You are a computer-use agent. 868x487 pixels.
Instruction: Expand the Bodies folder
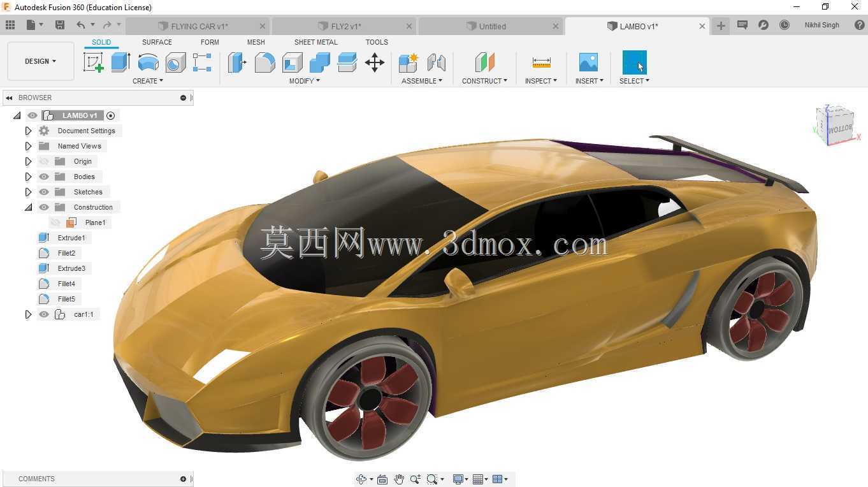click(28, 177)
